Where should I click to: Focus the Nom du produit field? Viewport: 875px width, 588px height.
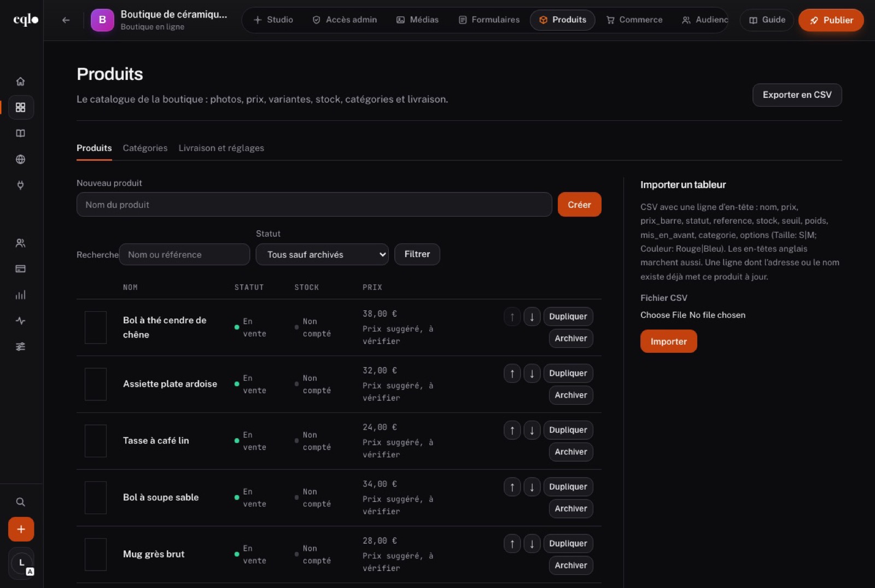[x=314, y=205]
